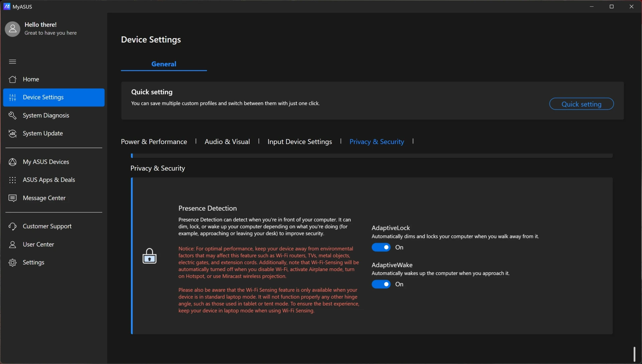Image resolution: width=642 pixels, height=364 pixels.
Task: Click the My ASUS Devices icon
Action: (x=13, y=162)
